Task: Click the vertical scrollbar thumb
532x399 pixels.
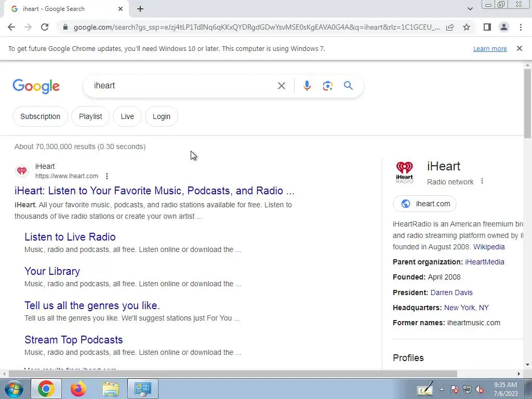Action: point(527,103)
